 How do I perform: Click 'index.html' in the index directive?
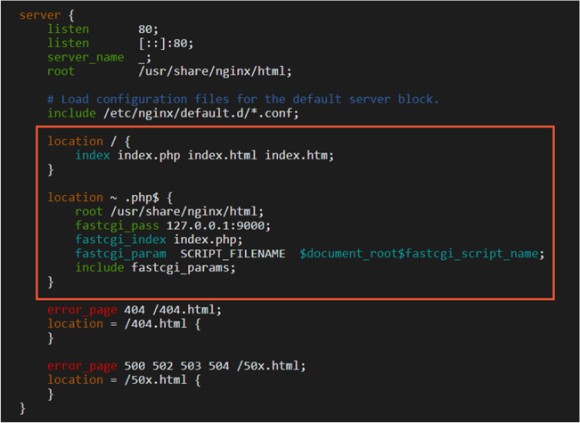[222, 155]
